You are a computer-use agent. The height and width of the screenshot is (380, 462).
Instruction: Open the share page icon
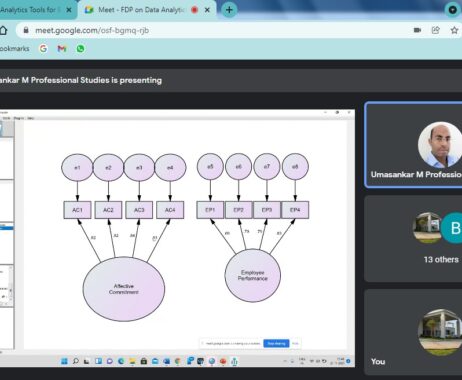click(436, 30)
